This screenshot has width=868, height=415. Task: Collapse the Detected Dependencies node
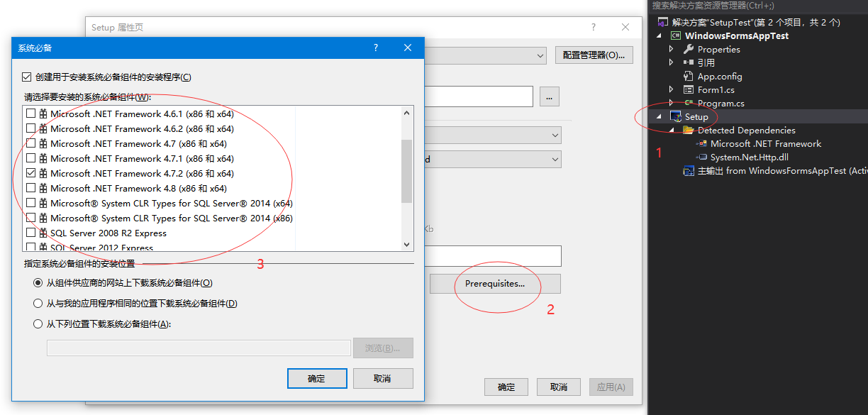tap(672, 130)
